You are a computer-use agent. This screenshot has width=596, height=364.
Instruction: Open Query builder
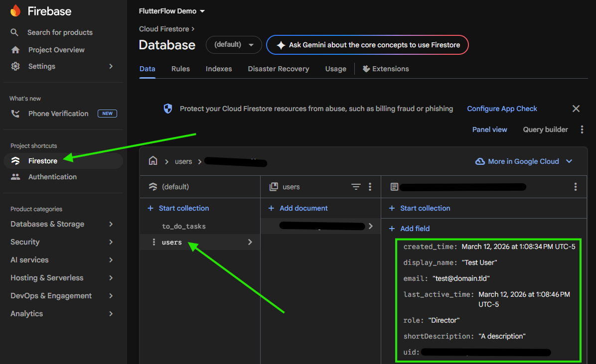click(546, 129)
